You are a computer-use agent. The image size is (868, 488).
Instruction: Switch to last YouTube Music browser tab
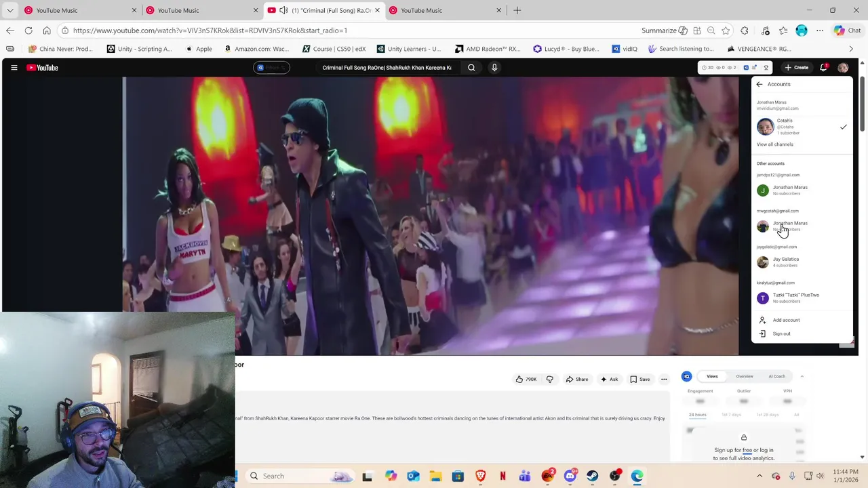(x=446, y=10)
